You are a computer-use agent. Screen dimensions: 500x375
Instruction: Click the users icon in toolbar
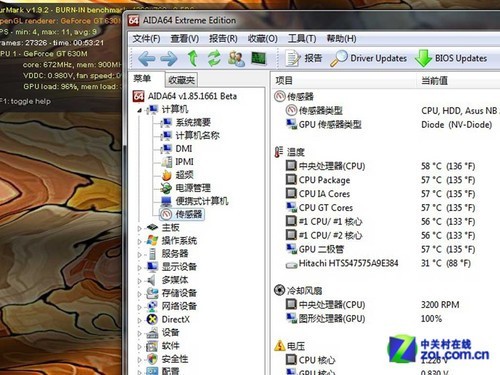(x=236, y=58)
